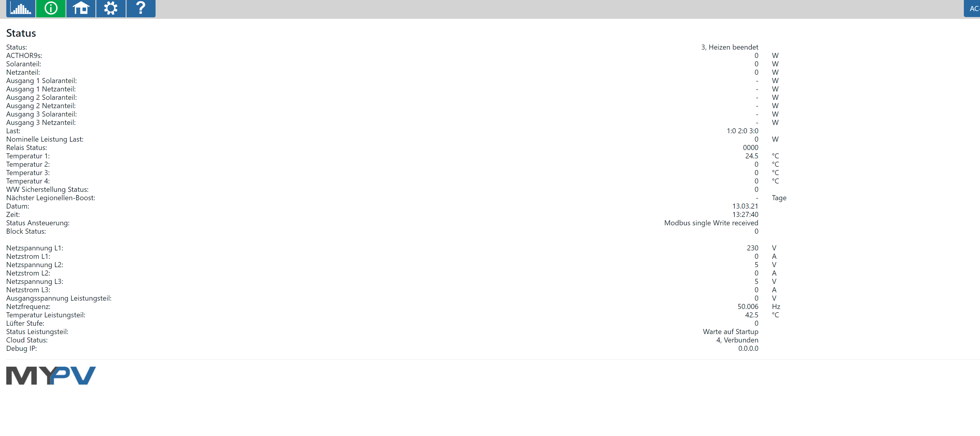Open help via question mark icon
Image resolution: width=980 pixels, height=436 pixels.
141,8
